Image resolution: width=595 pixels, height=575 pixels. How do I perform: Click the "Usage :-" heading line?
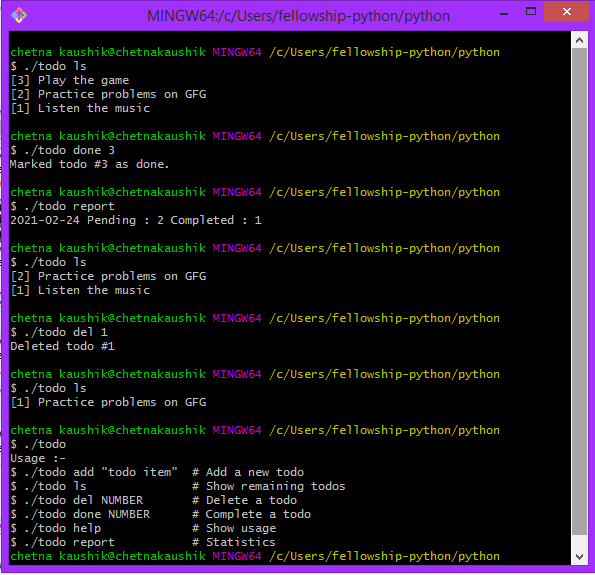coord(38,458)
